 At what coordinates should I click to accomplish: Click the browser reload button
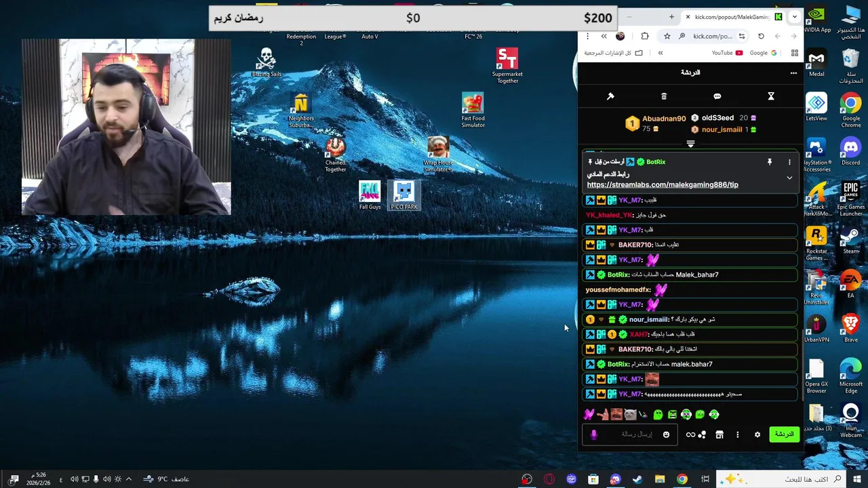click(761, 36)
